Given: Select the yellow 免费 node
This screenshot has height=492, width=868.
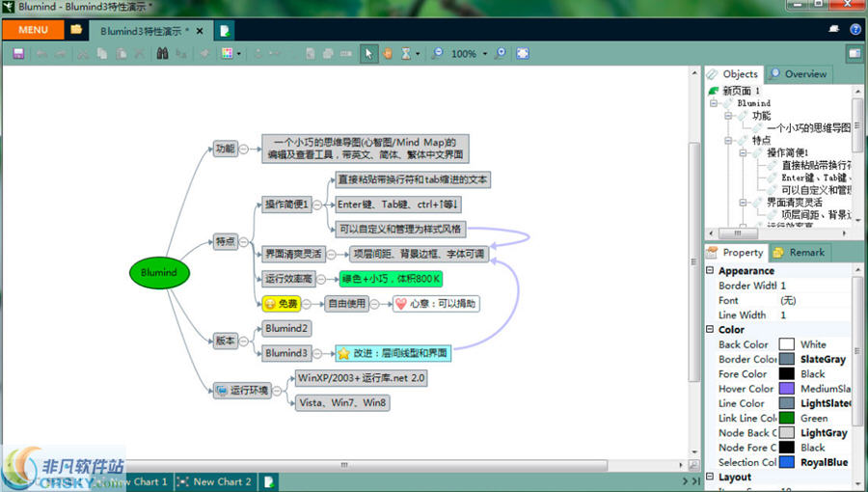Looking at the screenshot, I should 282,304.
